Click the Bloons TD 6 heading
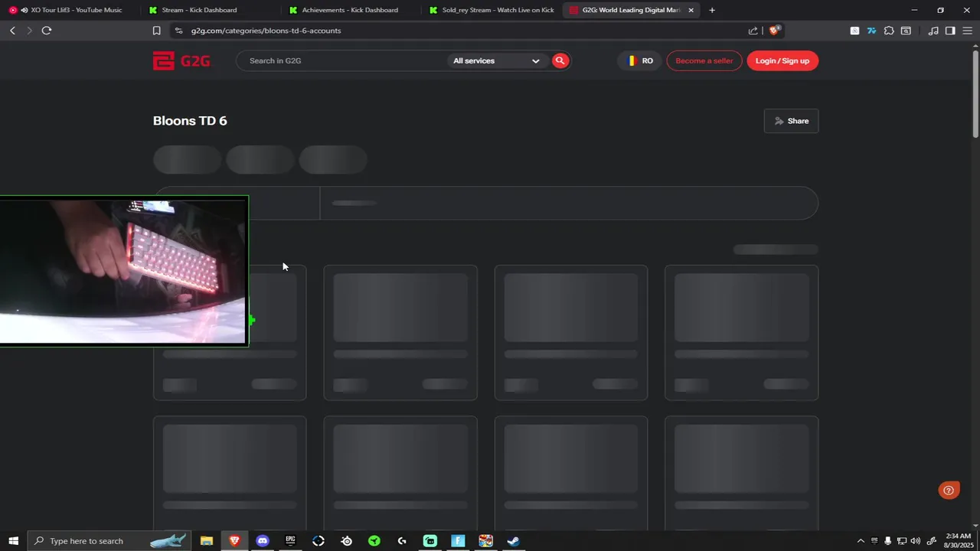This screenshot has height=551, width=980. click(x=190, y=121)
